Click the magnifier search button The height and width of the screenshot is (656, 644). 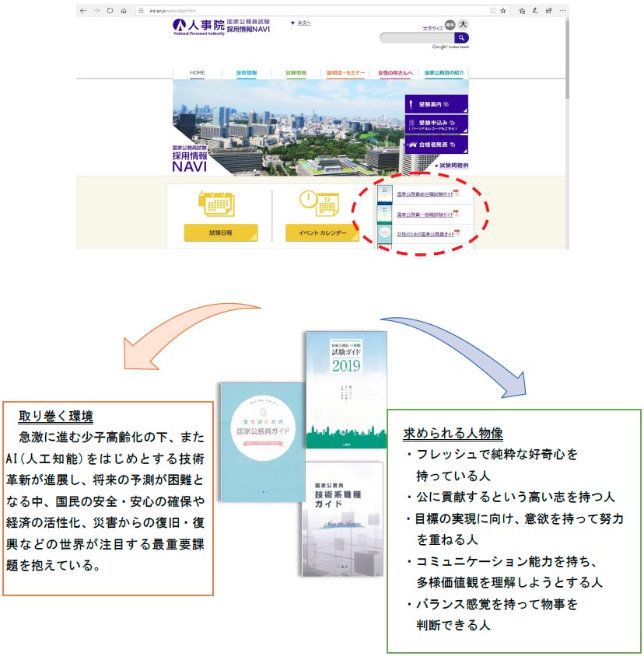[x=461, y=38]
